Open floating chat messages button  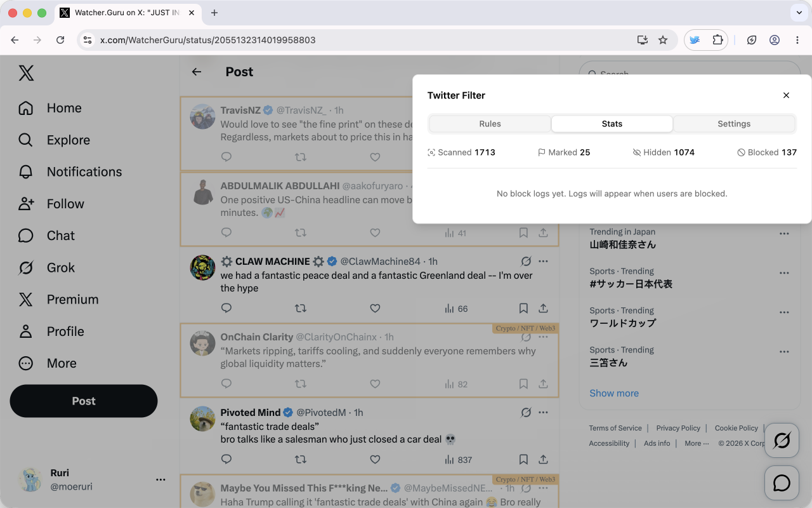pos(782,483)
